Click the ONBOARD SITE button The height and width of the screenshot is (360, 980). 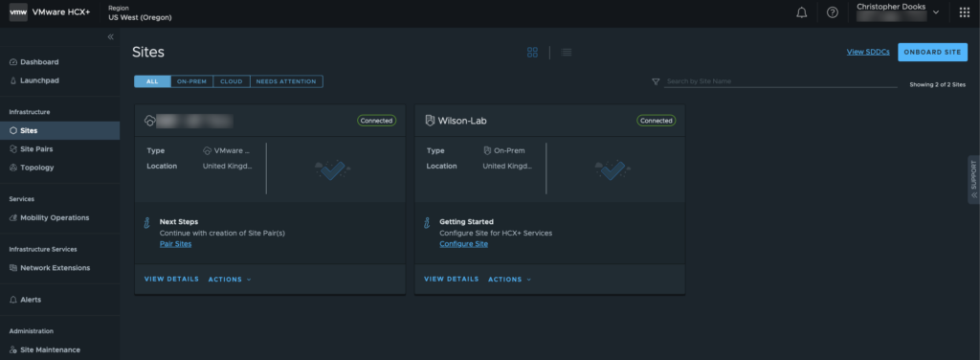[932, 52]
